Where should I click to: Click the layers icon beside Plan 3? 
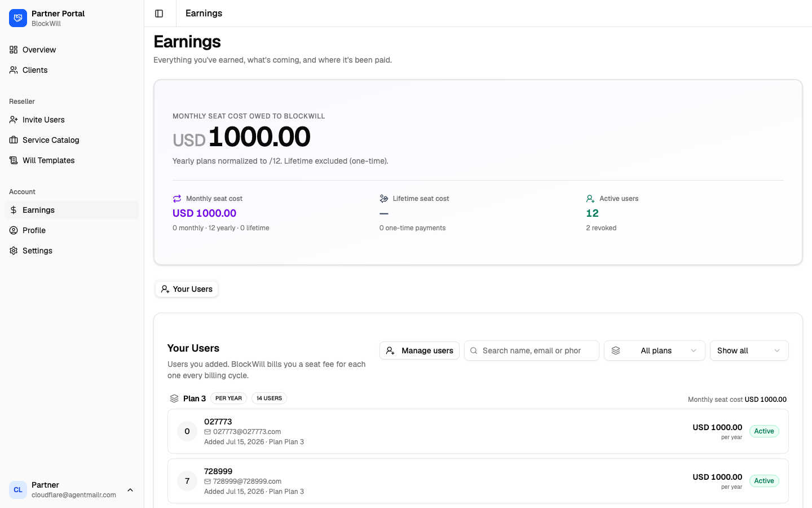point(174,398)
